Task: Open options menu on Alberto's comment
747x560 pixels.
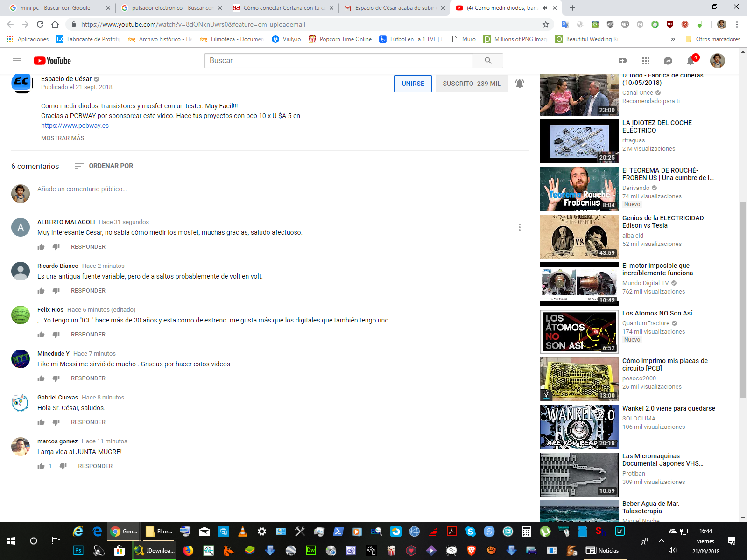Action: [519, 227]
